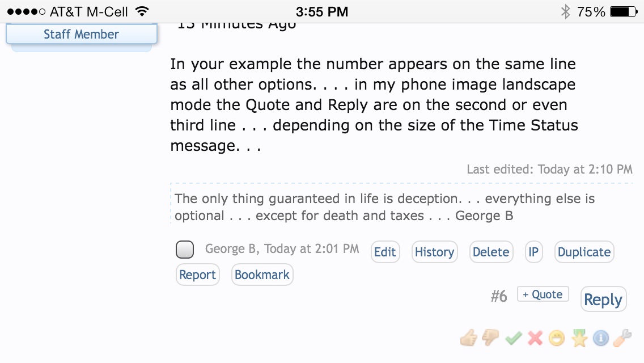Tick the post selection checkbox
644x363 pixels.
[x=185, y=250]
